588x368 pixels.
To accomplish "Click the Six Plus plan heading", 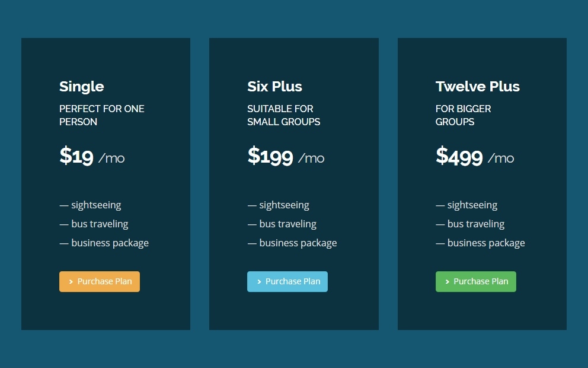I will click(274, 87).
